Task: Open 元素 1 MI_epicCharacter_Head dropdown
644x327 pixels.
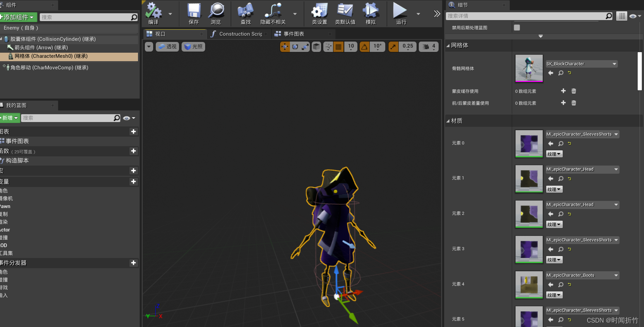Action: click(582, 169)
